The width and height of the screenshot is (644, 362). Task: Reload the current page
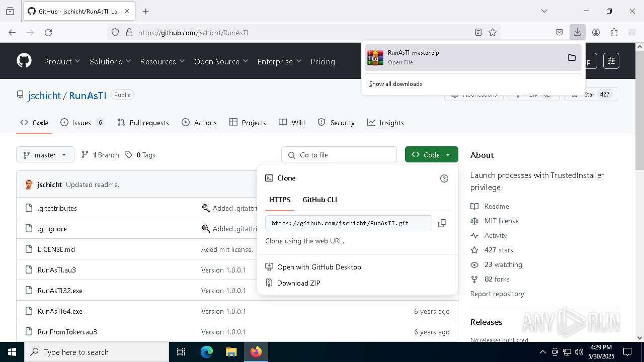click(48, 32)
